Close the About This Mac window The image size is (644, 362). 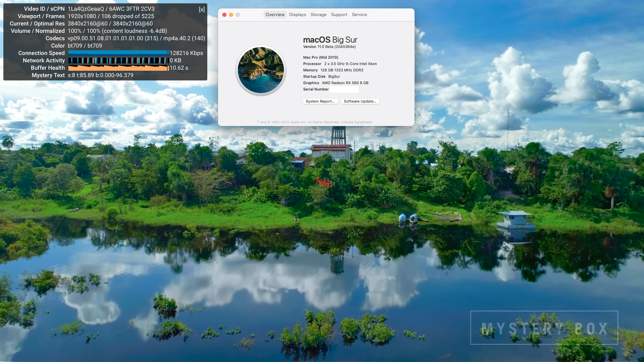pyautogui.click(x=224, y=15)
